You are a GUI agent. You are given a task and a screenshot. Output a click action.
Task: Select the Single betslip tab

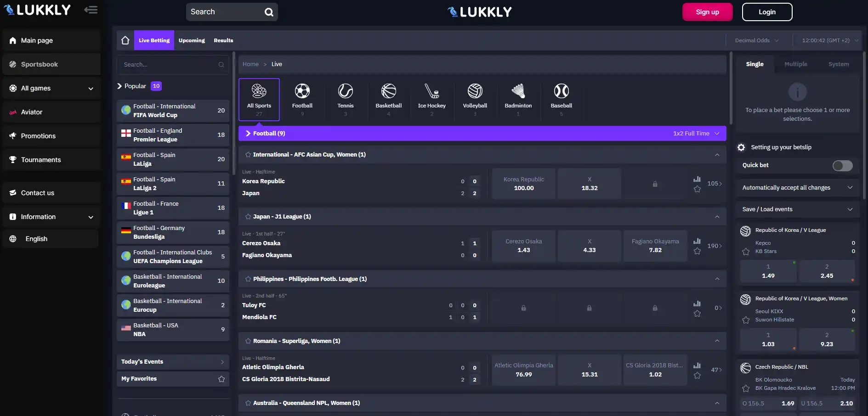point(755,64)
